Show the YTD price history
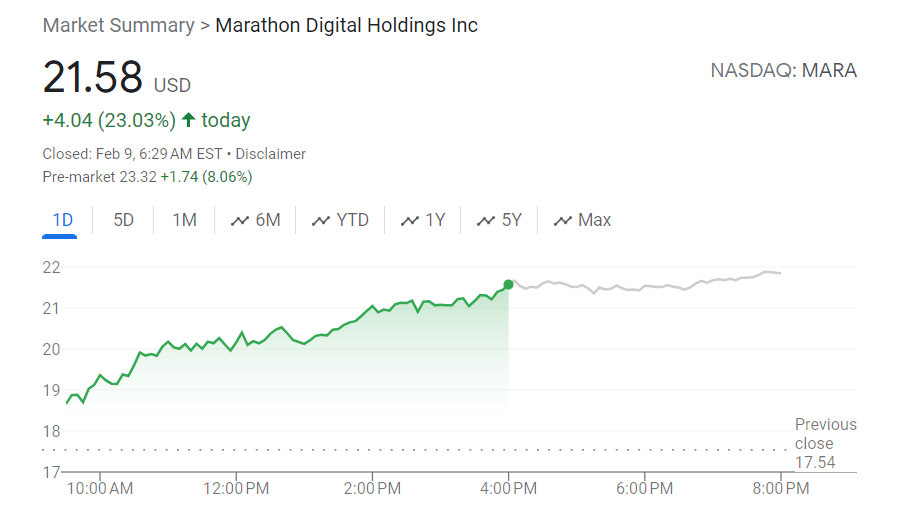Viewport: 915px width, 507px height. point(352,220)
